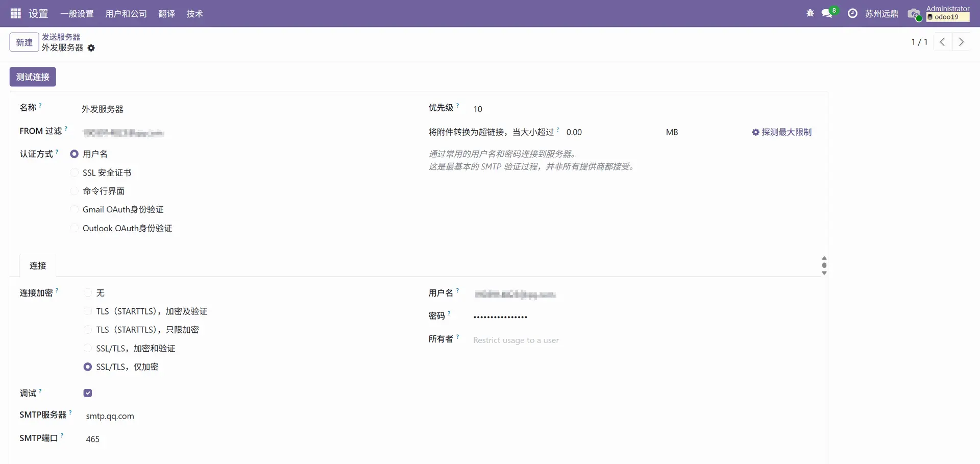This screenshot has width=980, height=464.
Task: Open the activities clock icon
Action: click(852, 13)
